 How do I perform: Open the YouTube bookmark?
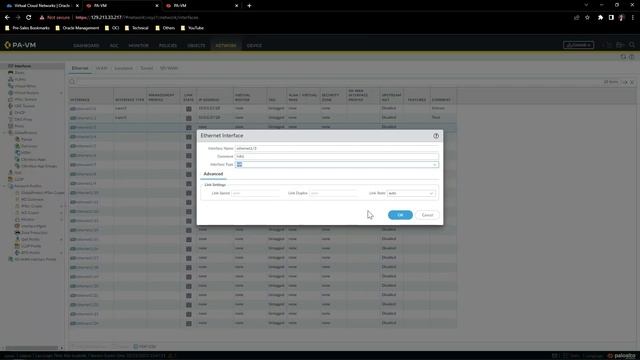[x=192, y=28]
